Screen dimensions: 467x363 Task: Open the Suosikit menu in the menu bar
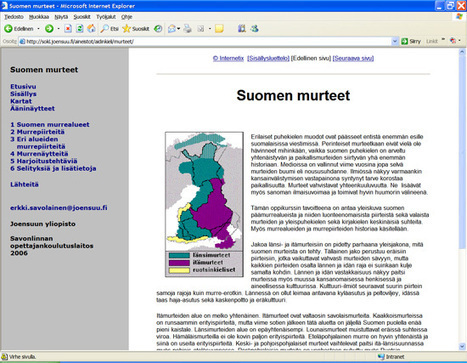tap(82, 17)
